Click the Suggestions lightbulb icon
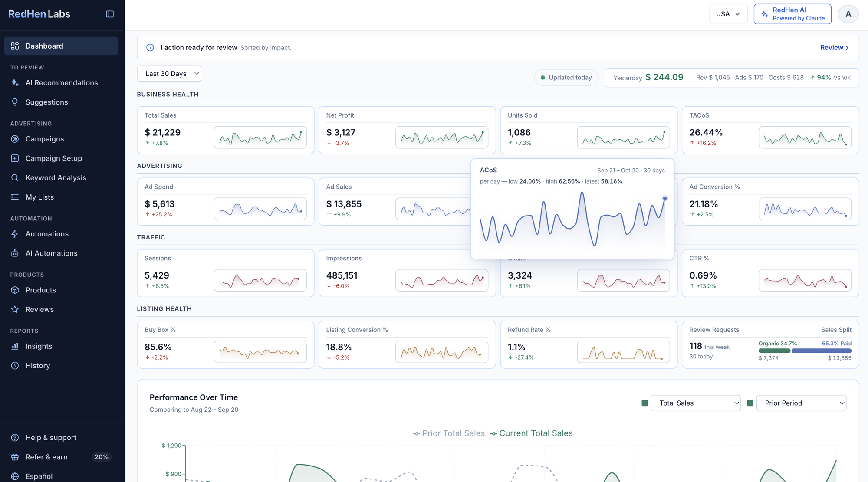The width and height of the screenshot is (868, 482). (15, 102)
